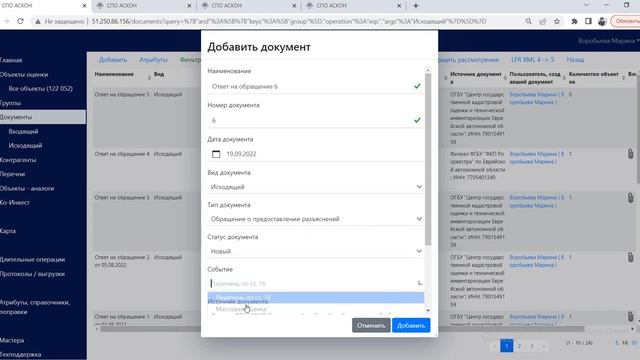Select 'Документы' in the sidebar
The height and width of the screenshot is (360, 640).
point(43,117)
